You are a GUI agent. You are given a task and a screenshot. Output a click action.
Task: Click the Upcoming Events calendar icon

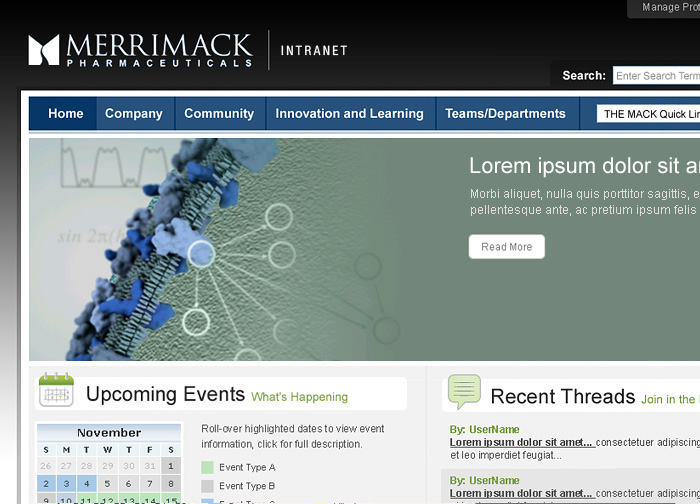(56, 389)
